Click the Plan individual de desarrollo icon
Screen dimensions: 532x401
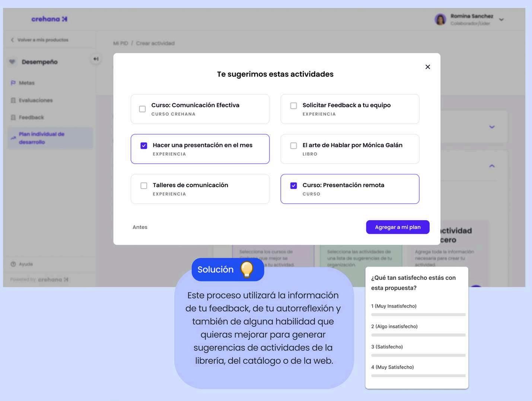click(13, 138)
